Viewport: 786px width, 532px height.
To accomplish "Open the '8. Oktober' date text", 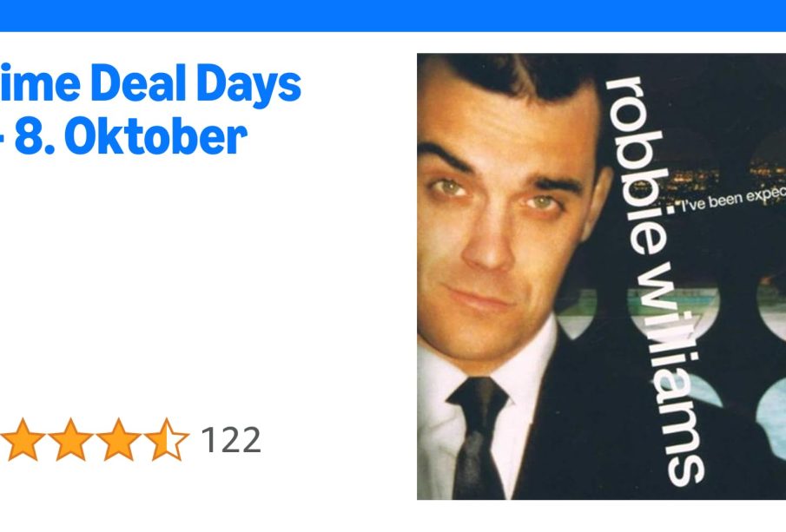I will [x=131, y=137].
